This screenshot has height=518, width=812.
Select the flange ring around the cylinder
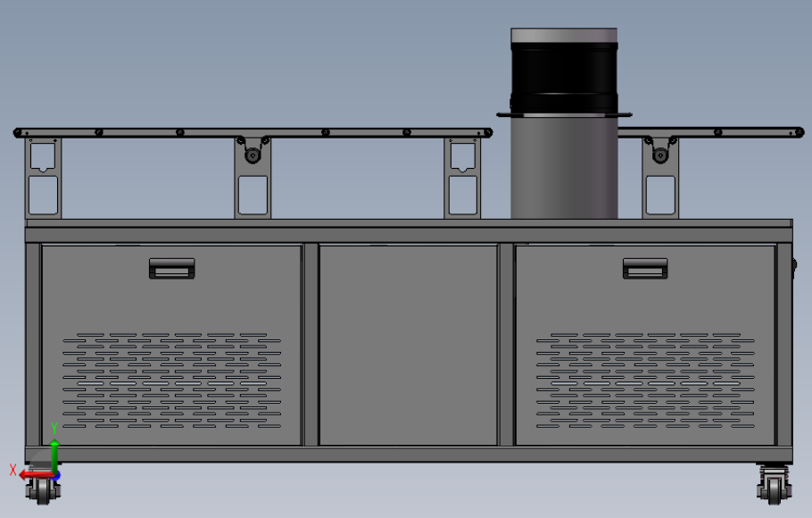pos(564,114)
